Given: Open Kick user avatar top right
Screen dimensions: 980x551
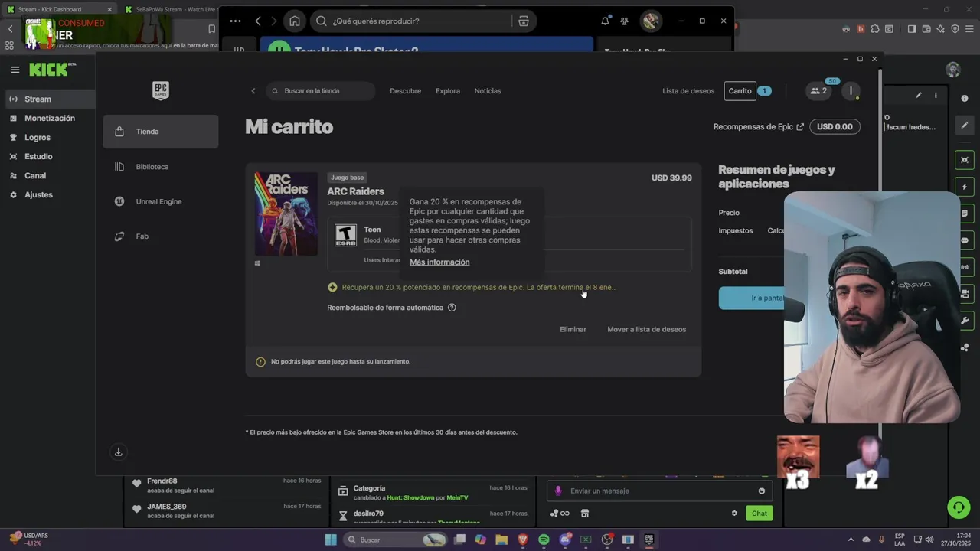Looking at the screenshot, I should pos(953,70).
